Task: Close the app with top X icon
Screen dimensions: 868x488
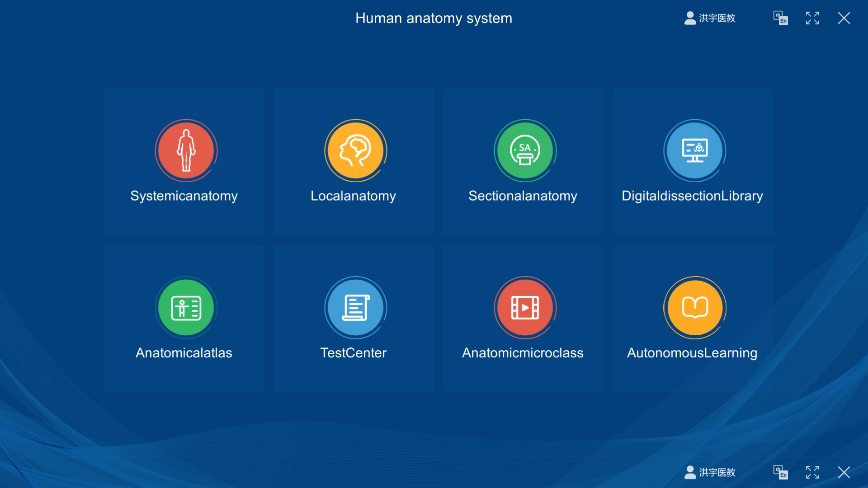Action: click(x=844, y=18)
